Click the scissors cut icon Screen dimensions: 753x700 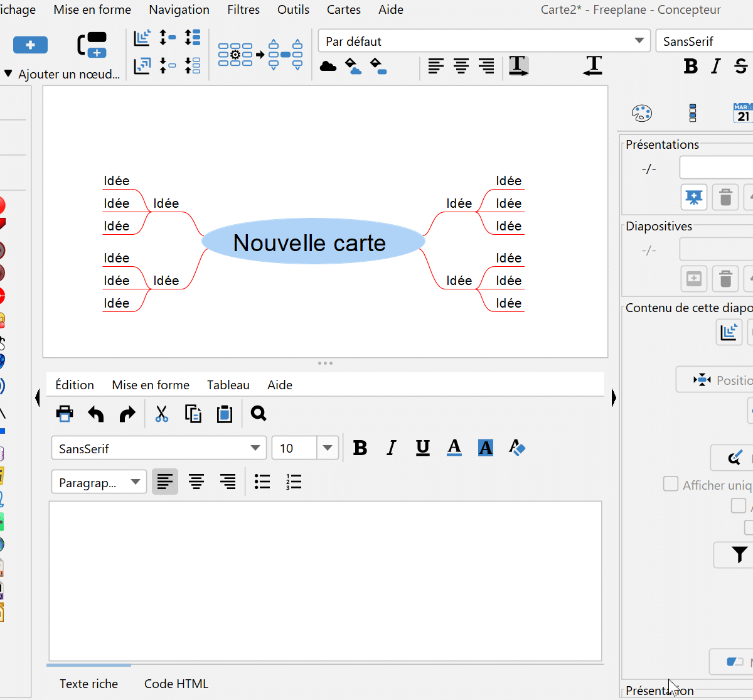tap(162, 414)
